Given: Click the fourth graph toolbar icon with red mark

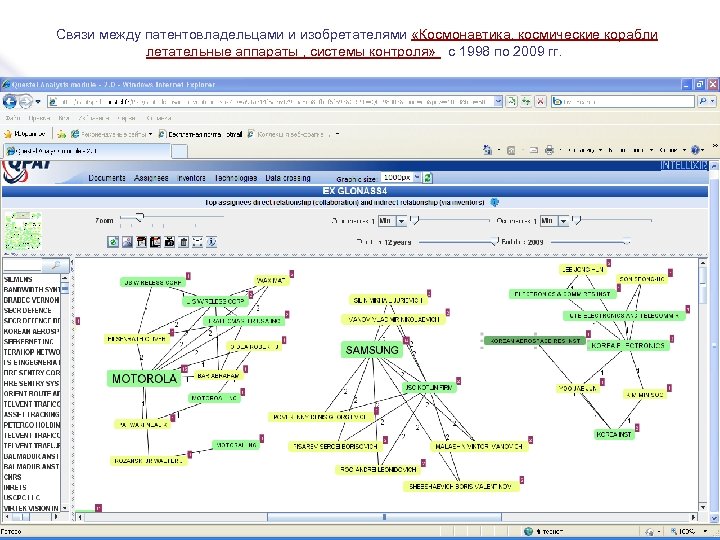Looking at the screenshot, I should 155,242.
